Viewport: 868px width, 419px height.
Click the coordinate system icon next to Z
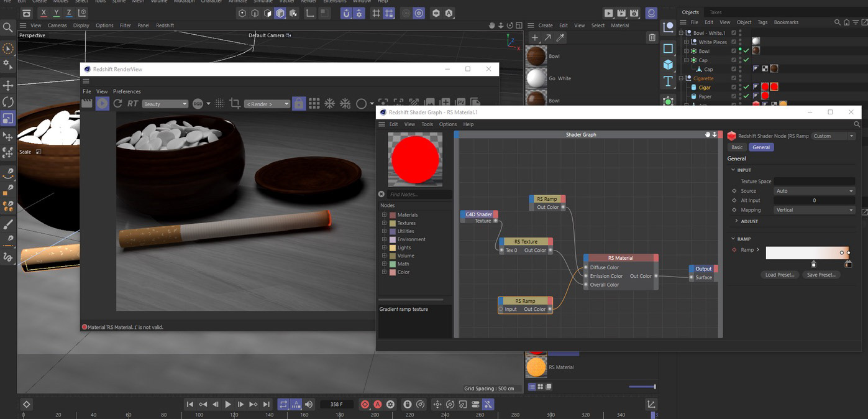[x=83, y=12]
